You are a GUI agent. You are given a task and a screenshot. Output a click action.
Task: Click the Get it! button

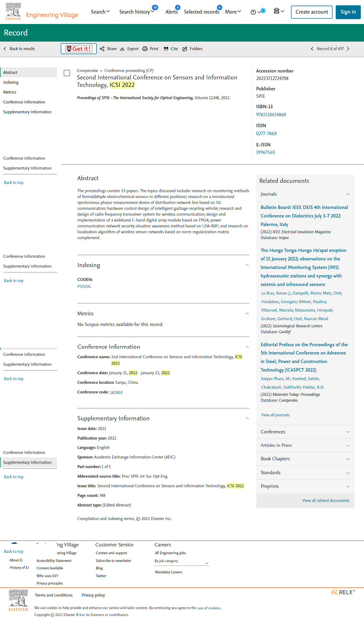pyautogui.click(x=79, y=49)
